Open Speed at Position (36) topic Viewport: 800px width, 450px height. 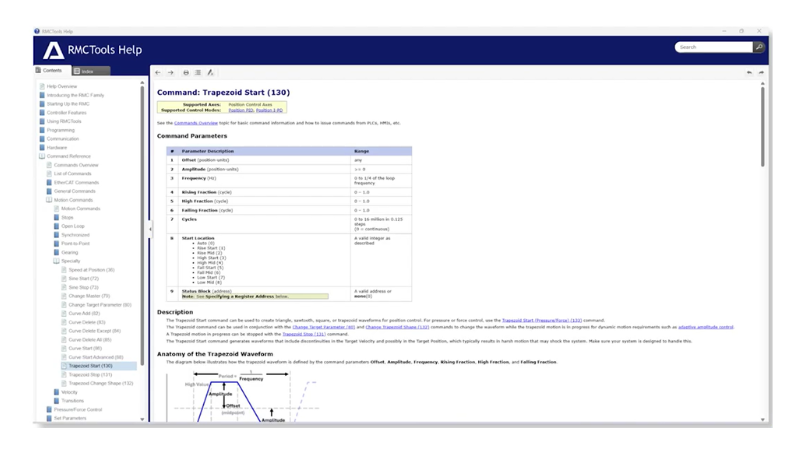click(92, 270)
